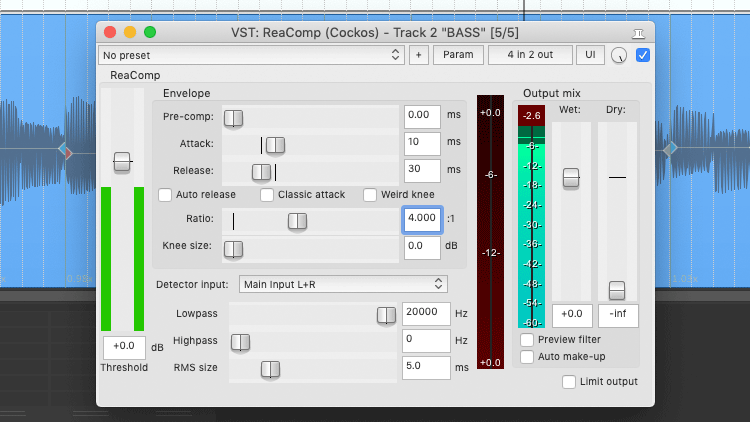Click the Dry fader handle

617,290
